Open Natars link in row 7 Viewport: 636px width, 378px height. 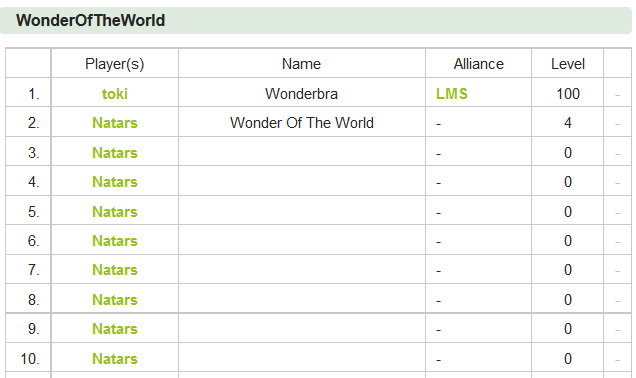click(115, 270)
